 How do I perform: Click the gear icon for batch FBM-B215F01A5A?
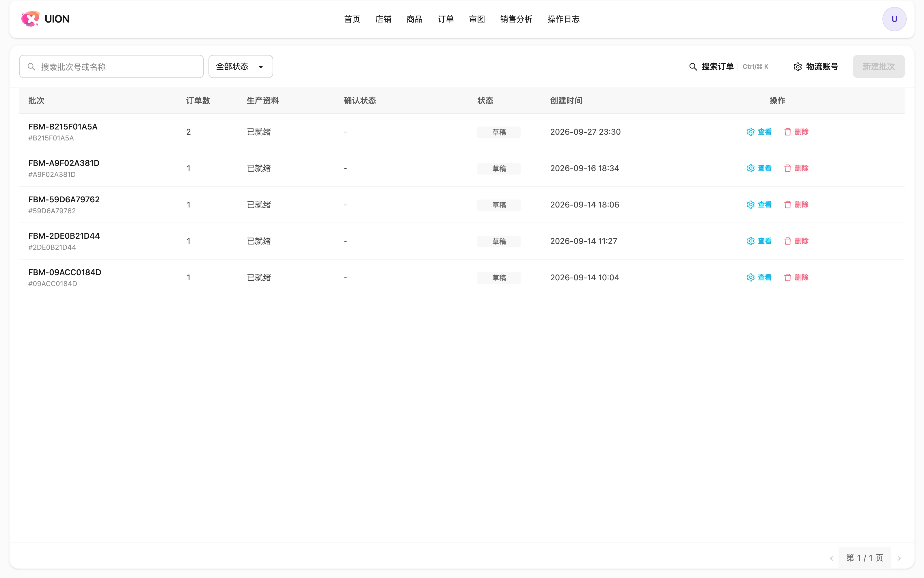pos(750,132)
